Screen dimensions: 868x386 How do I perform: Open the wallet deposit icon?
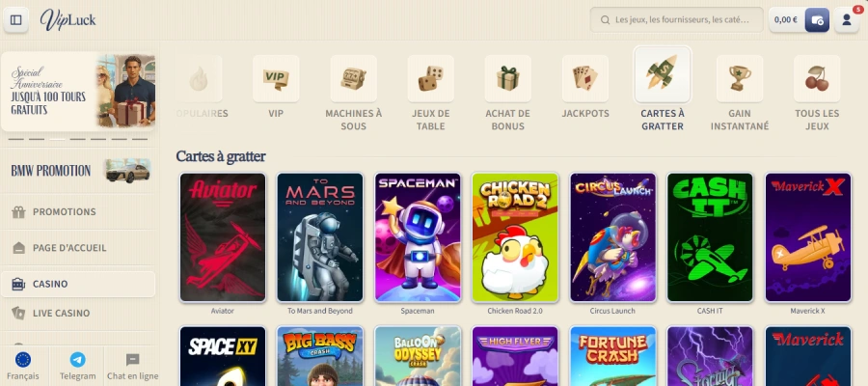(x=817, y=20)
